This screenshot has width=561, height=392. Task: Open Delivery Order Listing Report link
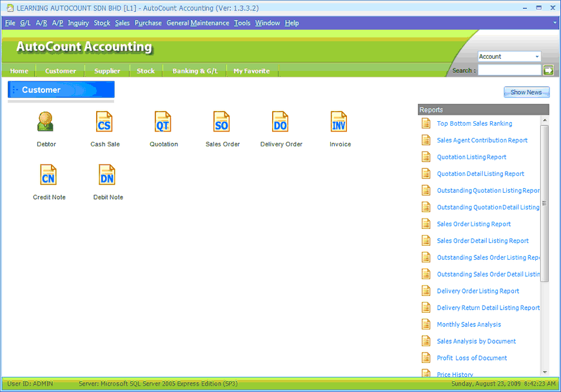(x=478, y=291)
